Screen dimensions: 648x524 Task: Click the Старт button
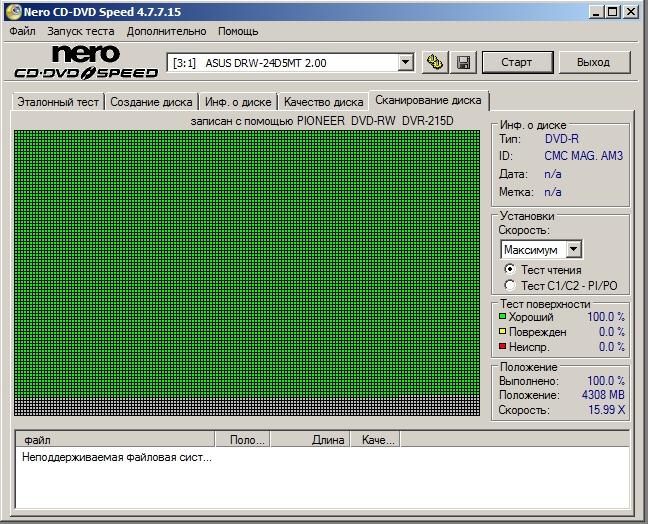[517, 62]
